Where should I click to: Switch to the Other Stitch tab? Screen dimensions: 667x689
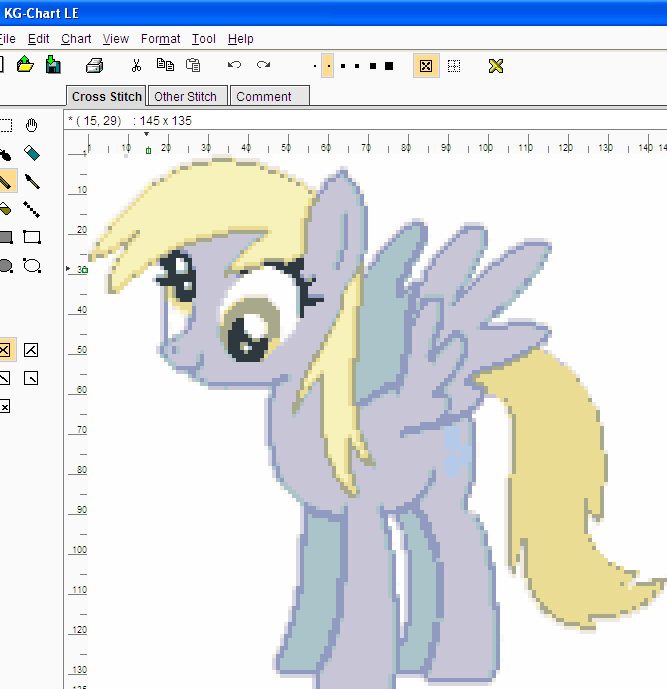[x=188, y=96]
